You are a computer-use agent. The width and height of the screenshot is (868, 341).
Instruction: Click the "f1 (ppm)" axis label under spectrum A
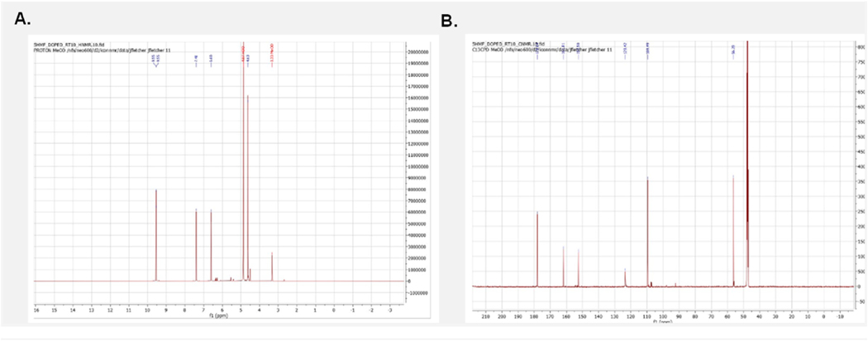[217, 315]
